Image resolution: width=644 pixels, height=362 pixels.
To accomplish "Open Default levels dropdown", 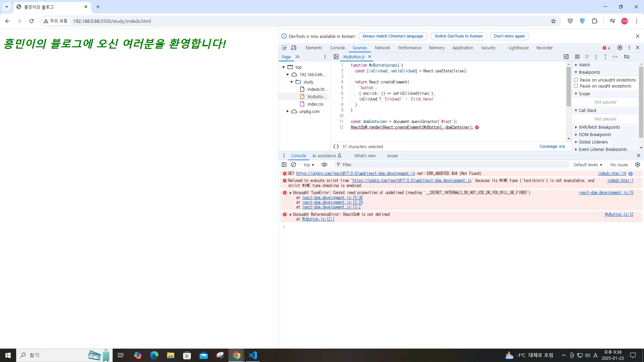I will click(x=588, y=165).
